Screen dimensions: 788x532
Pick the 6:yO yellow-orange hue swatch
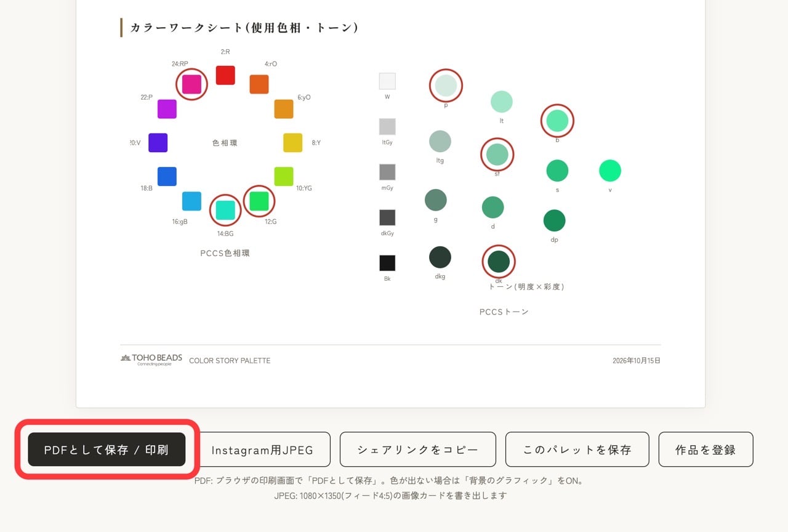click(284, 109)
